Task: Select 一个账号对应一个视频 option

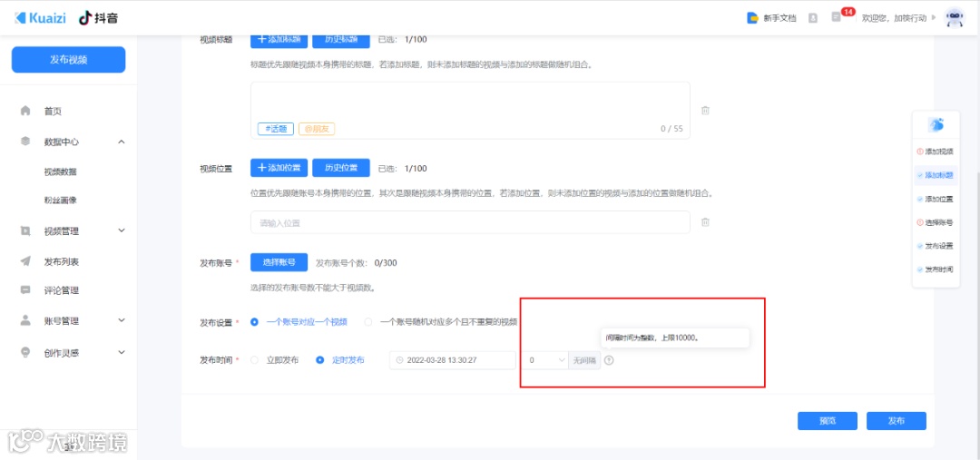Action: [299, 322]
